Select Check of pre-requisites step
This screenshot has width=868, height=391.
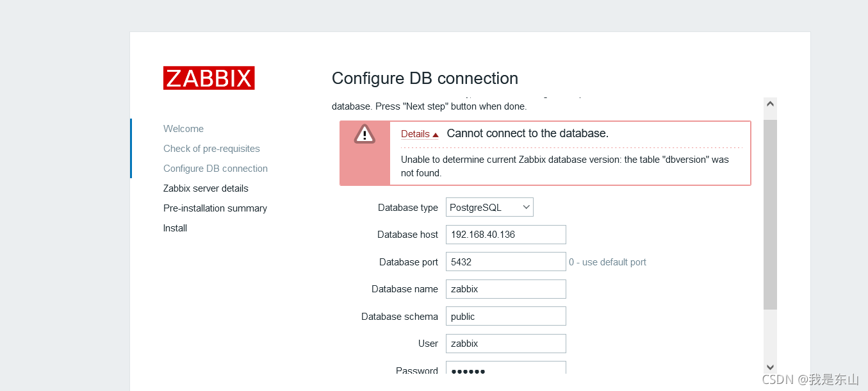211,149
